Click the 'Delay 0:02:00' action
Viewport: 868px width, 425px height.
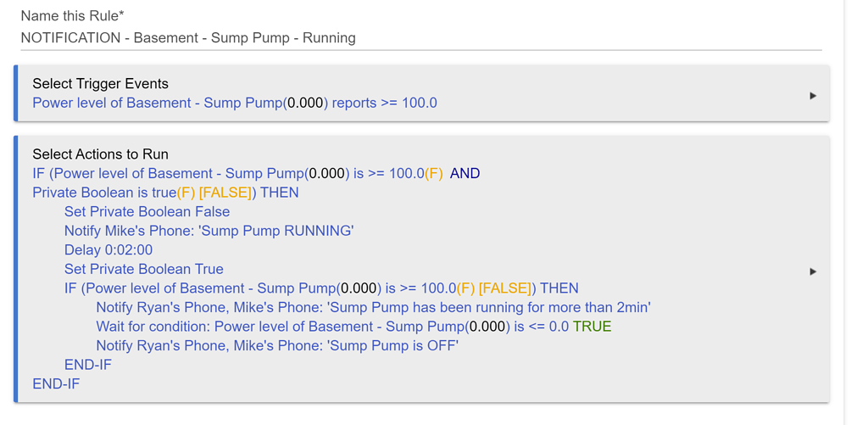click(108, 250)
